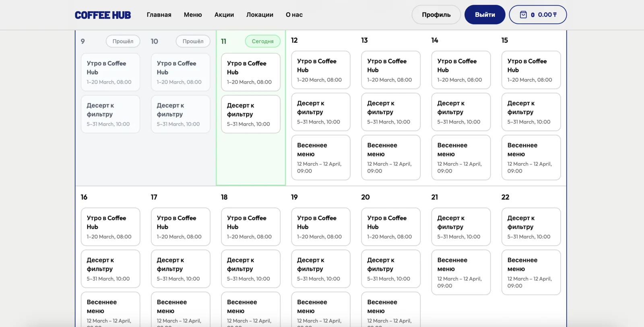Open Десерт к фильтру on day 19
Viewport: 644px width, 327px height.
pos(321,269)
